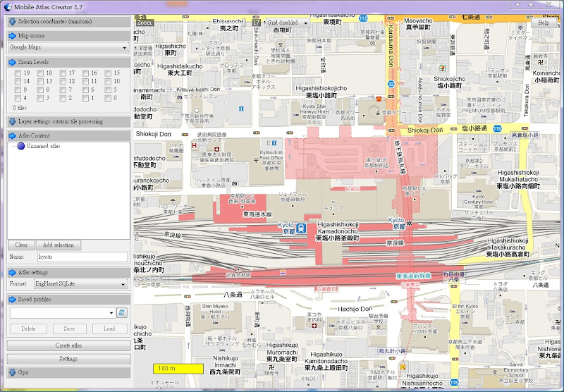Click the Add selection button
564x392 pixels.
click(x=59, y=245)
